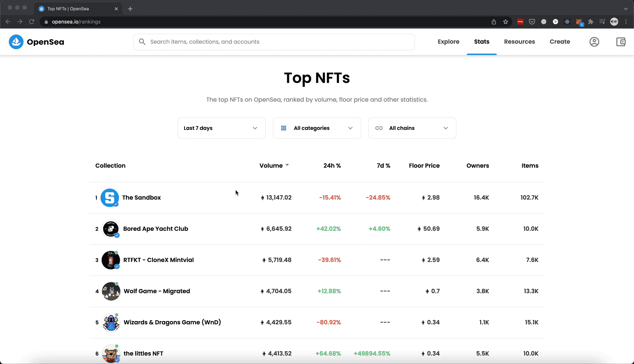The width and height of the screenshot is (634, 364).
Task: Open the Create menu item
Action: (560, 41)
